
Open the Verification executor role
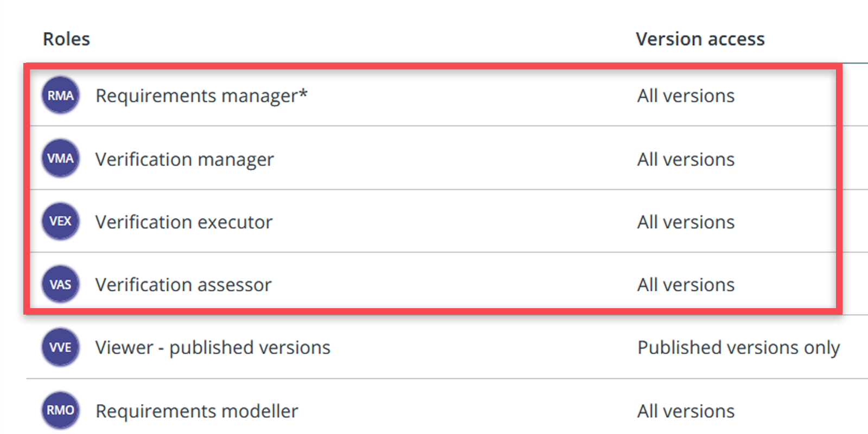[x=184, y=222]
